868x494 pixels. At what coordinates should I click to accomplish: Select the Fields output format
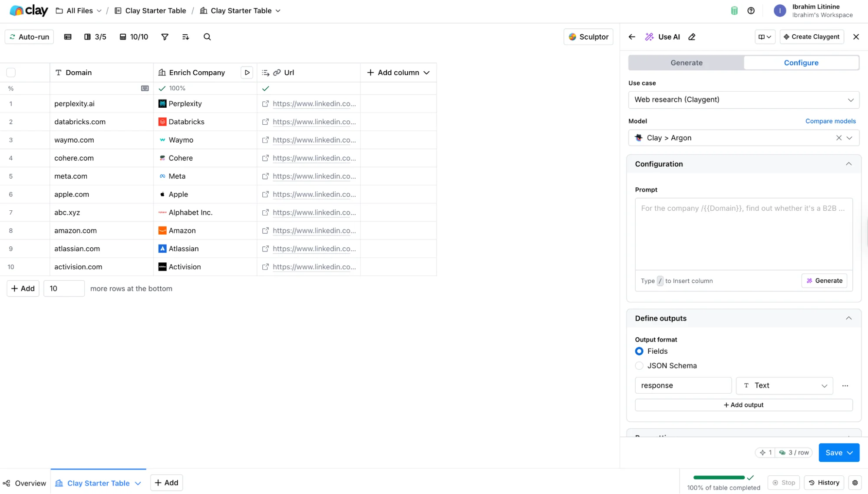tap(639, 351)
